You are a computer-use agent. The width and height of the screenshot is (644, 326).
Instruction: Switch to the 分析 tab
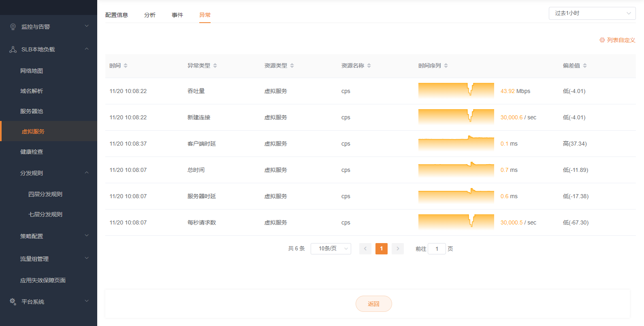point(150,15)
